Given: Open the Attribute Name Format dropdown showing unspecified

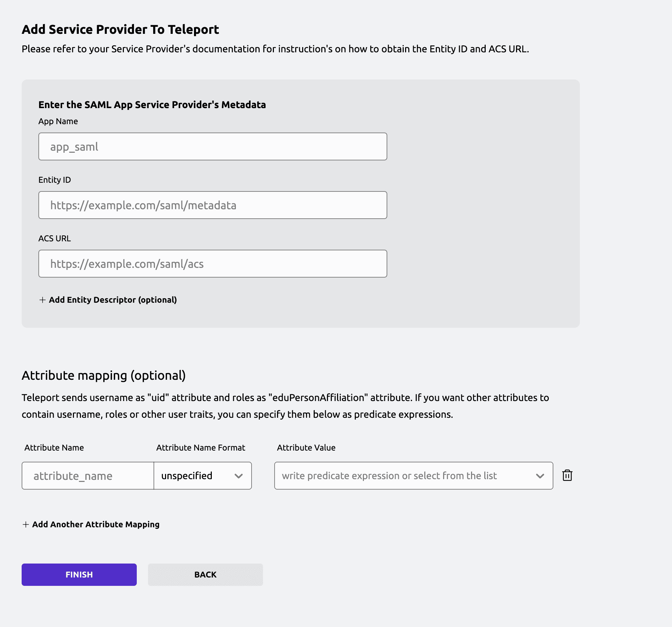Looking at the screenshot, I should click(202, 475).
